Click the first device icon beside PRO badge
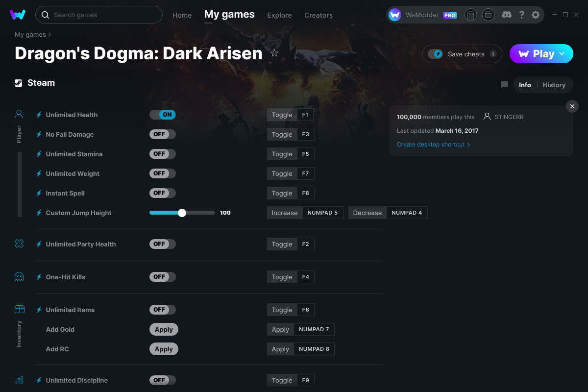The height and width of the screenshot is (392, 588). tap(470, 15)
